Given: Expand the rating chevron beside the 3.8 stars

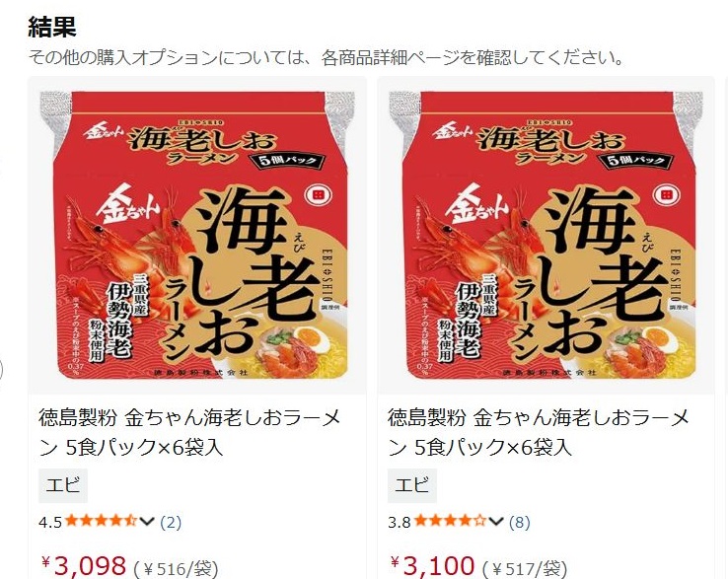Looking at the screenshot, I should click(496, 522).
